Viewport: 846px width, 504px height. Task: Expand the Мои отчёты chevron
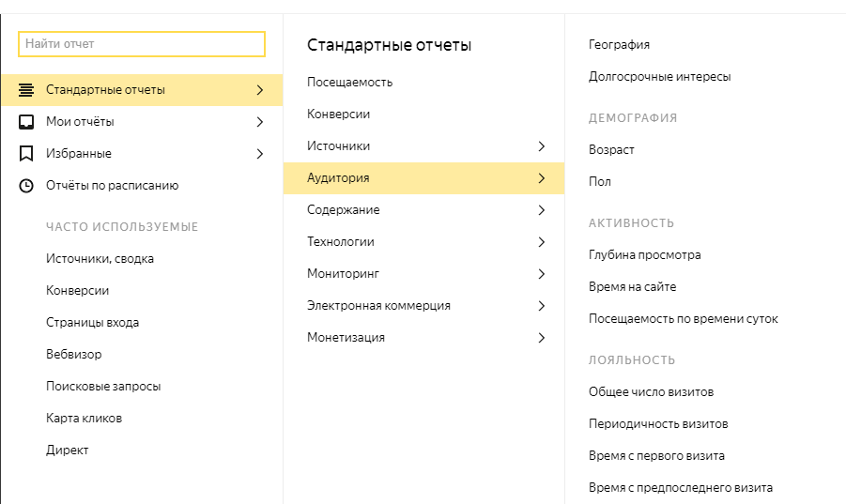point(260,122)
